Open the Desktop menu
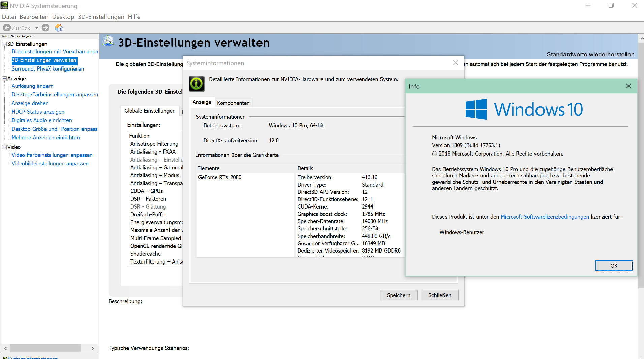Screen dimensions: 644x359 pyautogui.click(x=63, y=17)
